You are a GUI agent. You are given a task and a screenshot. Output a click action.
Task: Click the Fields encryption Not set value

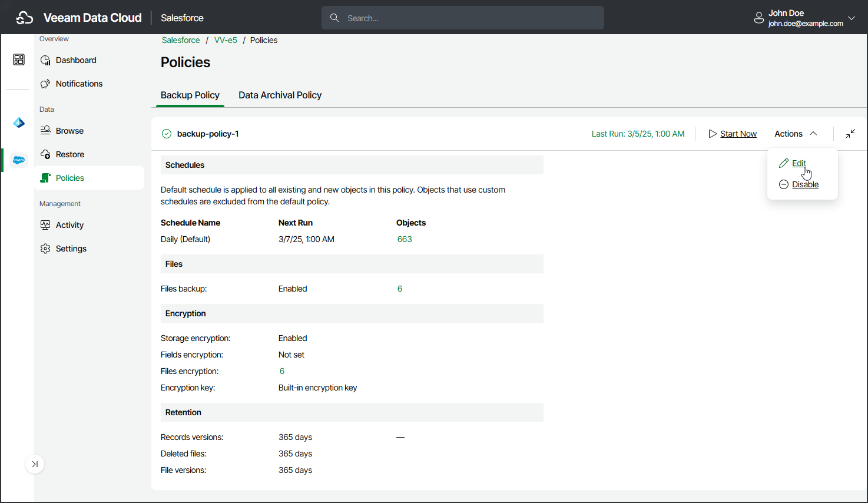[x=291, y=355]
